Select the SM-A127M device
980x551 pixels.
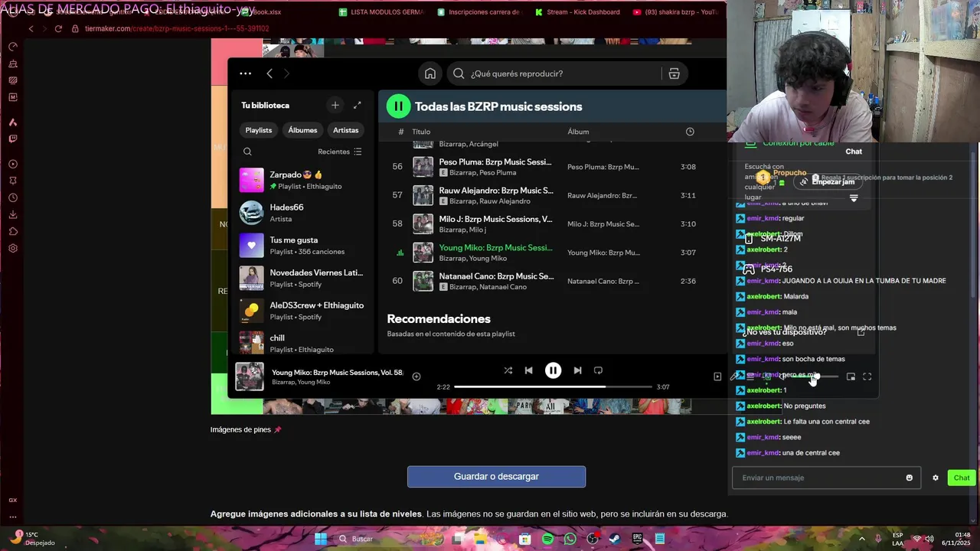(773, 239)
